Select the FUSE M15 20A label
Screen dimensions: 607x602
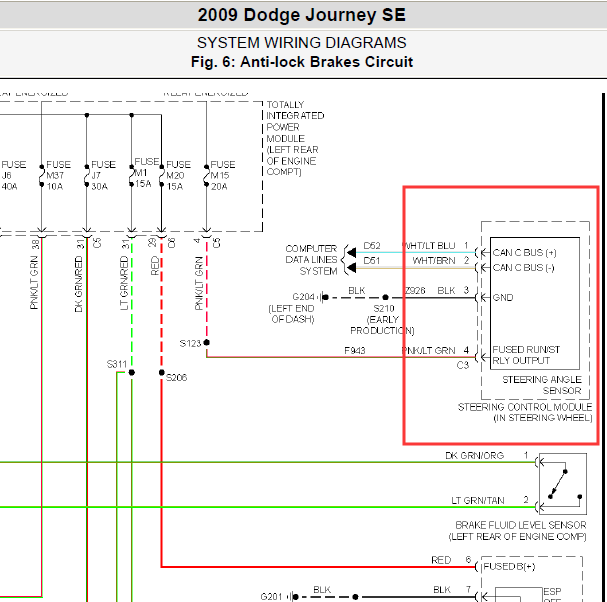(x=223, y=175)
